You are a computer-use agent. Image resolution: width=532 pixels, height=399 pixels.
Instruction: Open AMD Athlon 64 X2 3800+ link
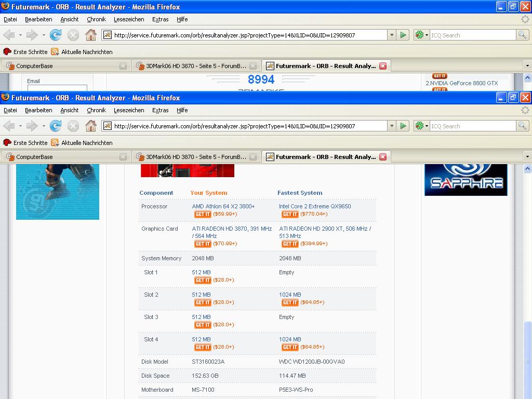tap(223, 206)
